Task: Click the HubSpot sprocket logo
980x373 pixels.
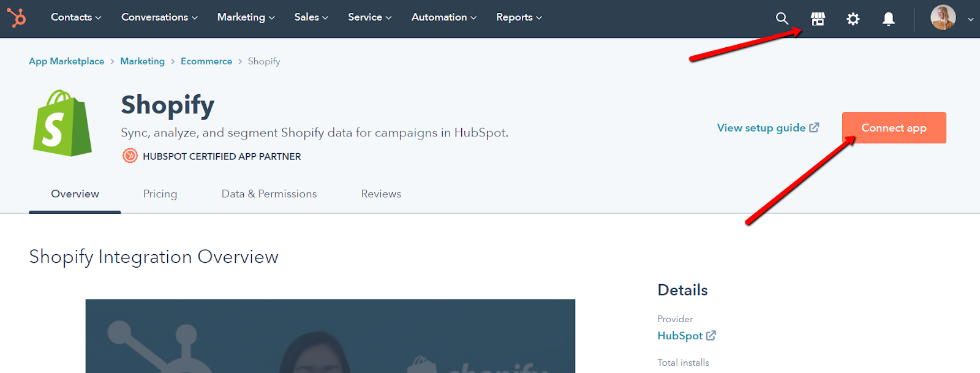Action: 17,18
